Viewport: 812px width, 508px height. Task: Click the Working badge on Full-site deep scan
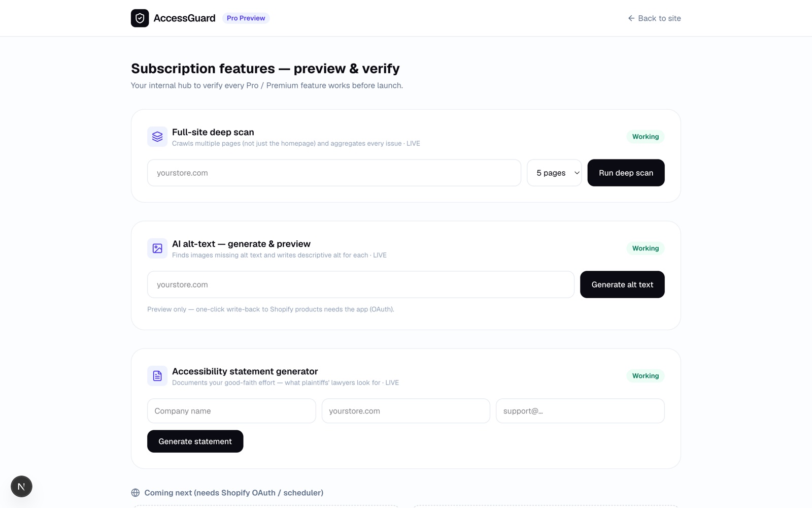(x=645, y=137)
